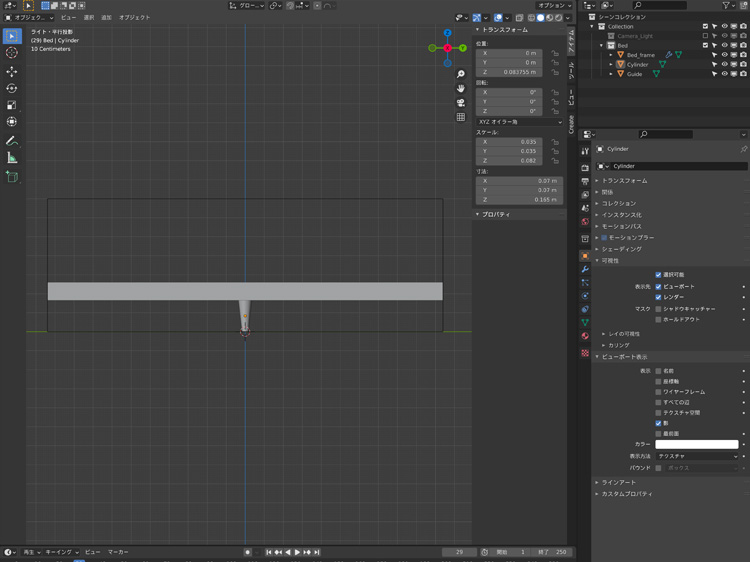The height and width of the screenshot is (562, 750).
Task: Activate the 3D Cursor tool
Action: click(12, 53)
